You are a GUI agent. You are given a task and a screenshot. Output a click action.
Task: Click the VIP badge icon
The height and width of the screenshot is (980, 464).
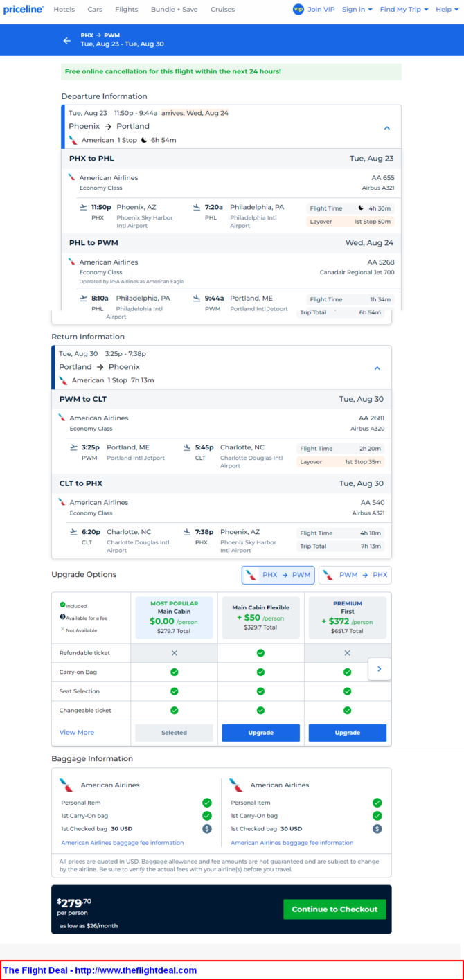tap(298, 9)
